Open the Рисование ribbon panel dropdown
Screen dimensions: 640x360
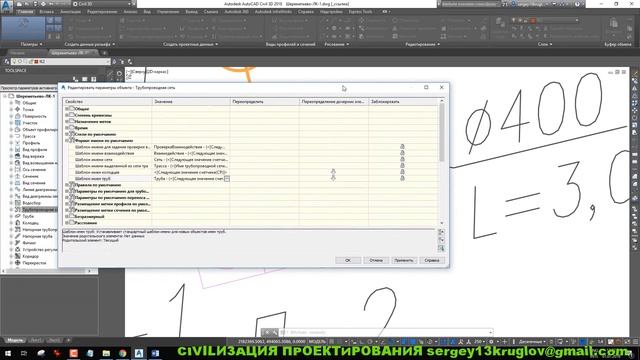[337, 44]
